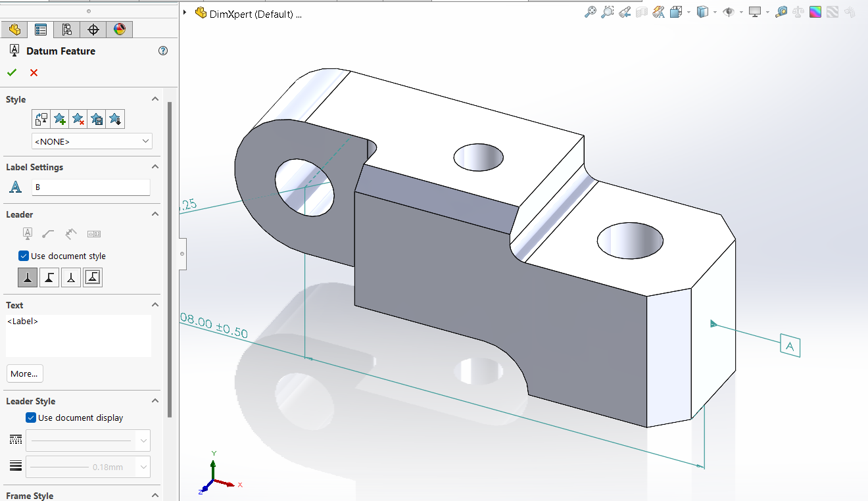Image resolution: width=868 pixels, height=501 pixels.
Task: Confirm Datum Feature with green check
Action: [11, 72]
